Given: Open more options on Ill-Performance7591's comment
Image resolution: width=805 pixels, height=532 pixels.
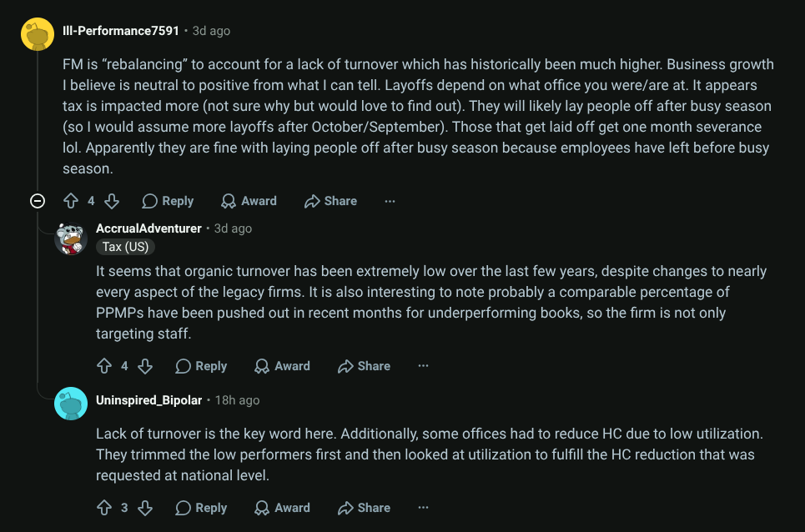Looking at the screenshot, I should coord(390,201).
